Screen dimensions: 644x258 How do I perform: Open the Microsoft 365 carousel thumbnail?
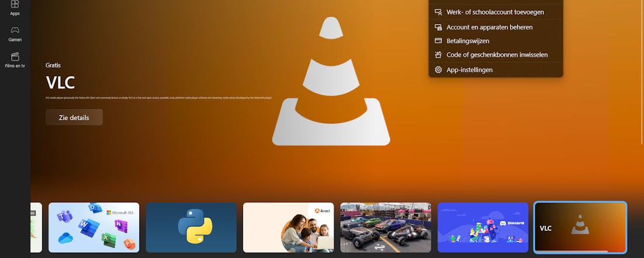94,228
